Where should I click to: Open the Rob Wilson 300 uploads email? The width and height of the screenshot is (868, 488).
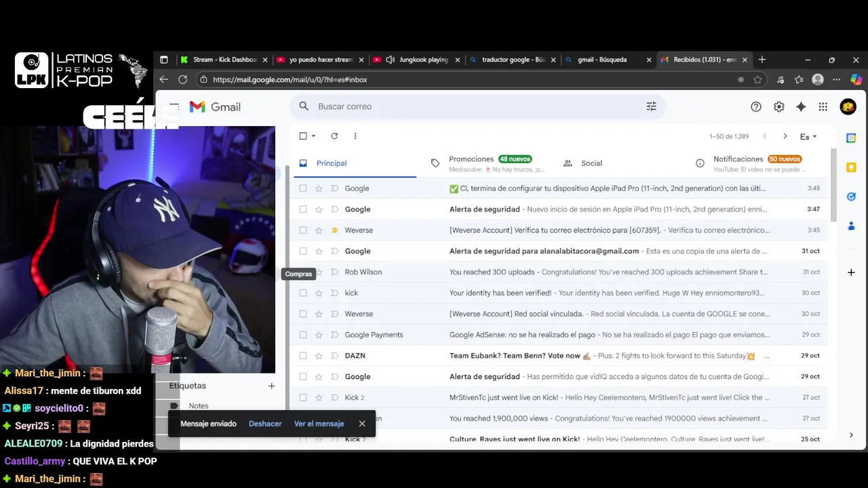(559, 272)
